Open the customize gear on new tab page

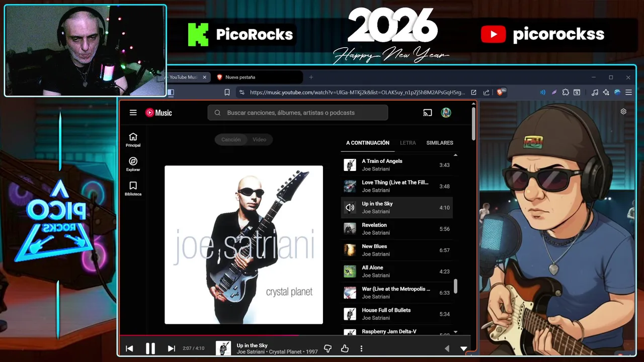click(623, 112)
